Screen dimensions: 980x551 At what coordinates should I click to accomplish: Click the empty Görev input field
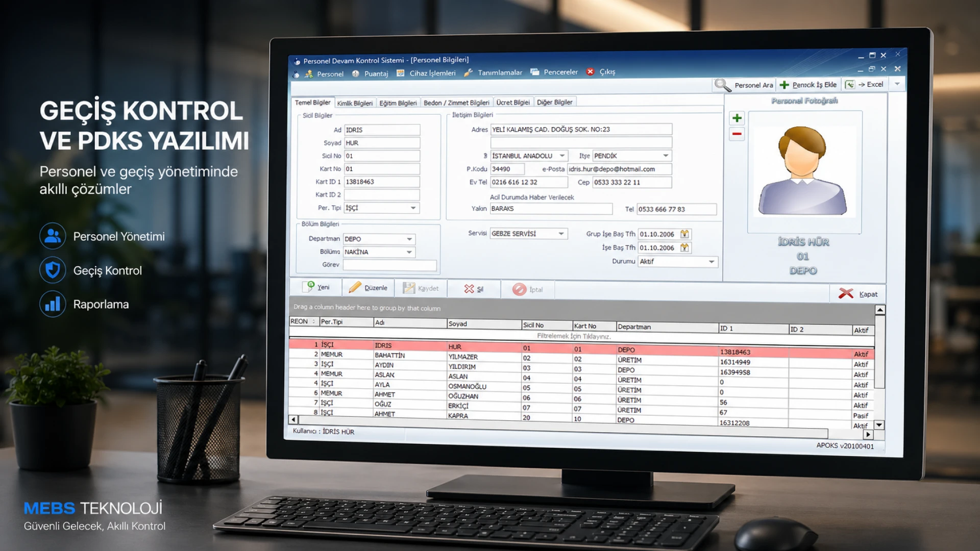coord(389,265)
